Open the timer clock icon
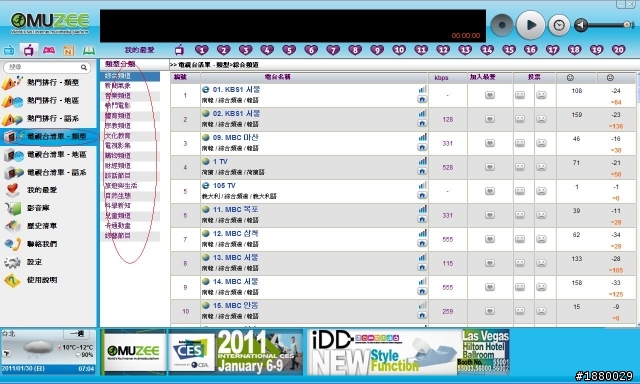640x384 pixels. point(559,25)
